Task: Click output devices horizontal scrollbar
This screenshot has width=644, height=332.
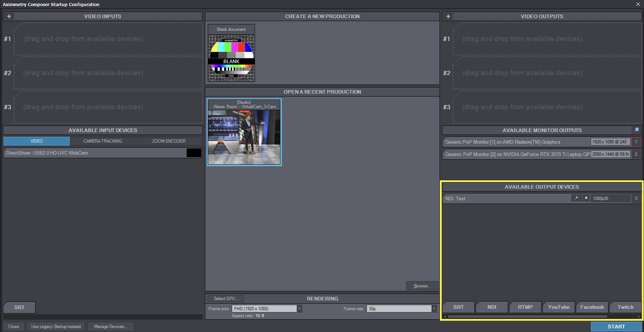Action: tap(527, 316)
